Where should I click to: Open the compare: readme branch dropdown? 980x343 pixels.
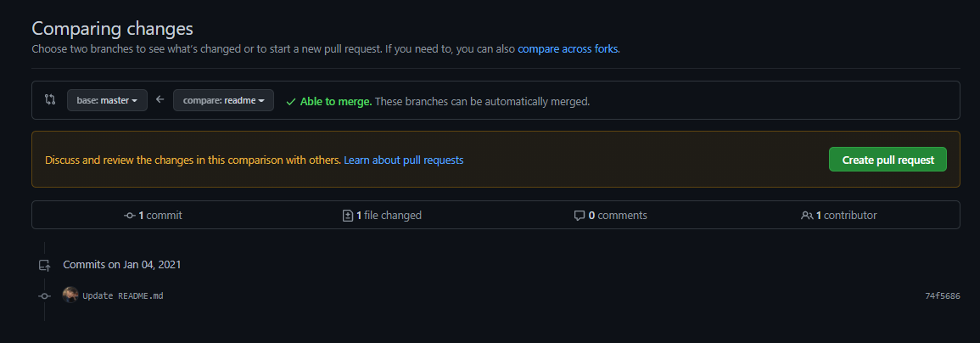(223, 100)
